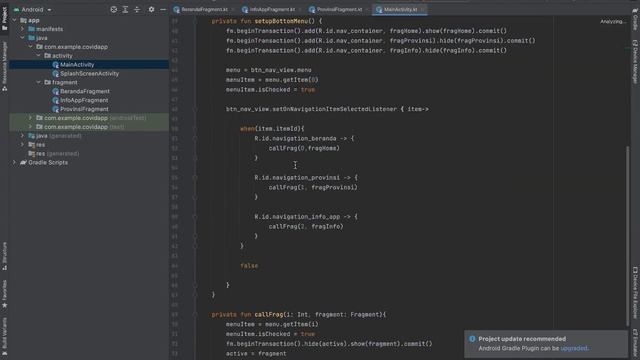Image resolution: width=640 pixels, height=360 pixels.
Task: Click the Collapse All icon in Project panel
Action: (137, 9)
